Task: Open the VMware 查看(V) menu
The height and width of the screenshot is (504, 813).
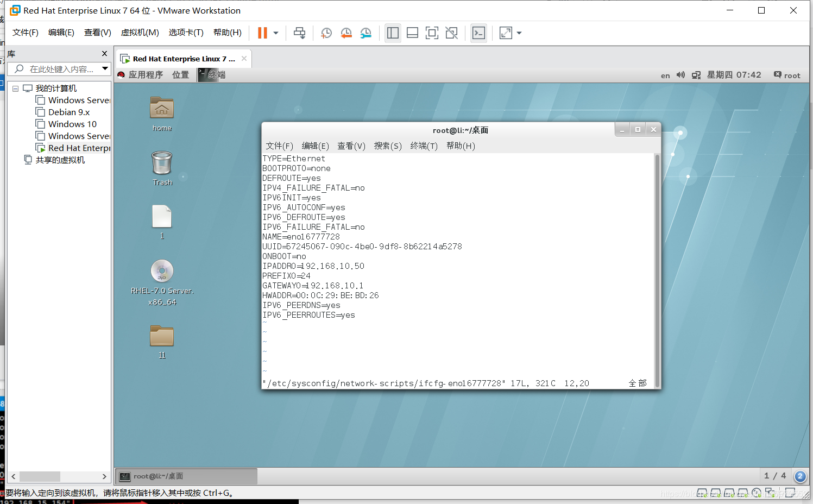Action: (98, 33)
